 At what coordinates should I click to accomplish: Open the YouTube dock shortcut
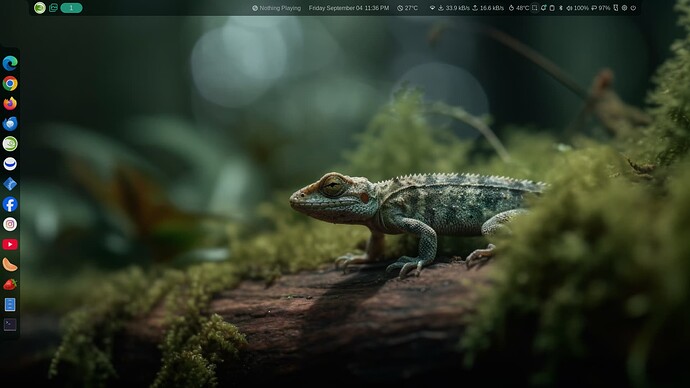click(x=10, y=244)
